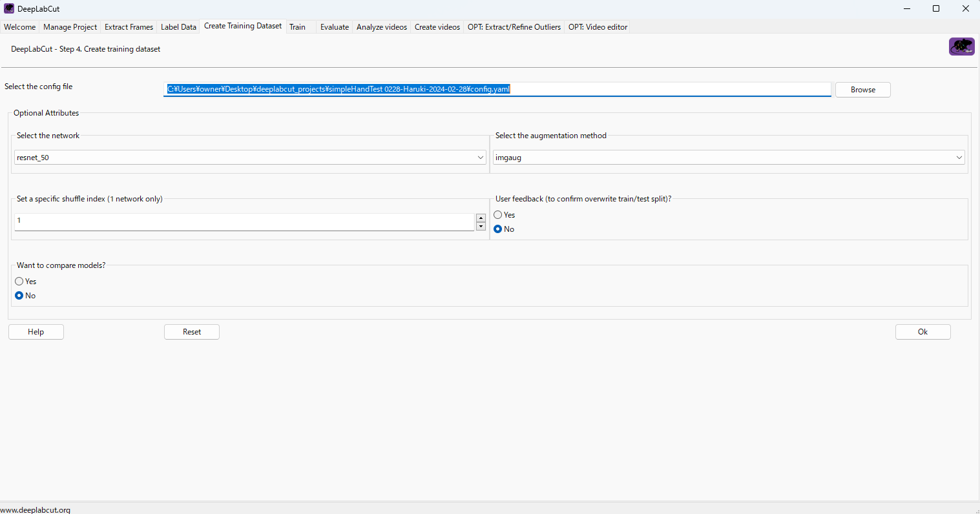Choose Yes for compare models
The width and height of the screenshot is (980, 514).
[19, 282]
